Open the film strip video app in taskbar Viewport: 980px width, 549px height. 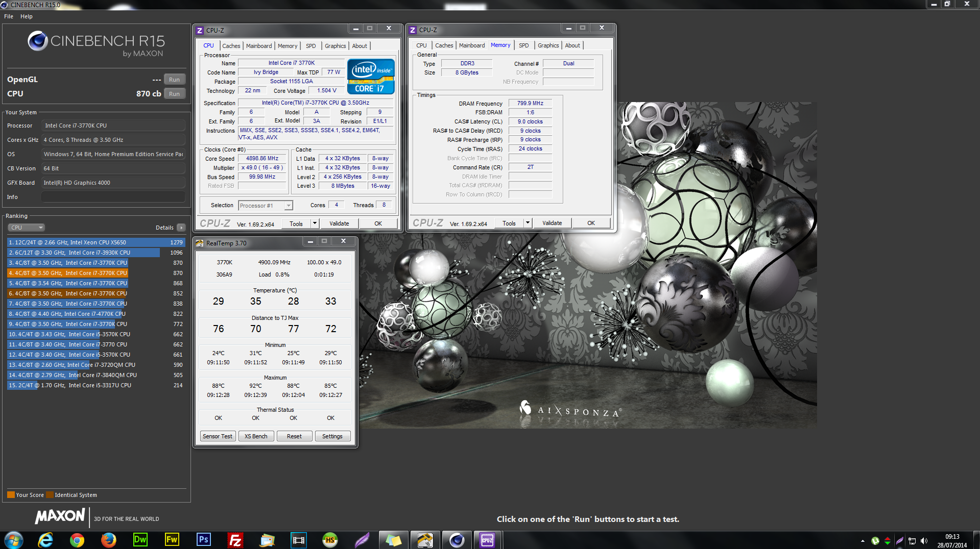(299, 540)
